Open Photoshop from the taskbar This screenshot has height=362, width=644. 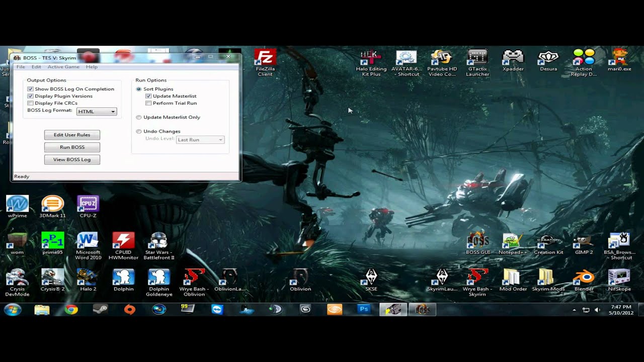tap(364, 310)
